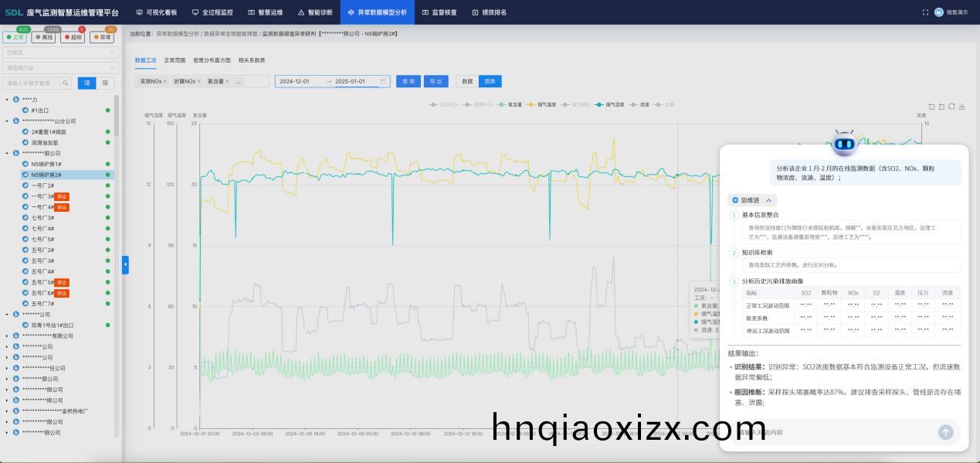The image size is (980, 463).
Task: Open the 智能诊断 menu
Action: [x=315, y=12]
